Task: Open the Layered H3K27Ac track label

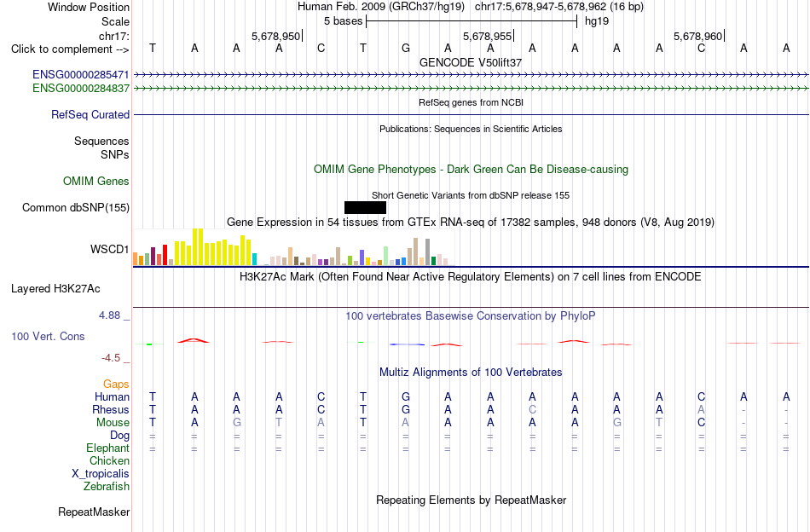Action: point(55,289)
